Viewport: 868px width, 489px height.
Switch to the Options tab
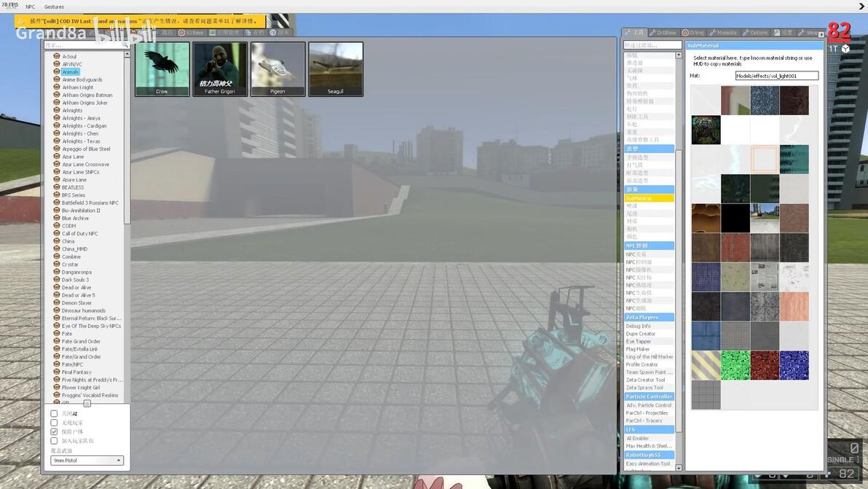coord(756,33)
